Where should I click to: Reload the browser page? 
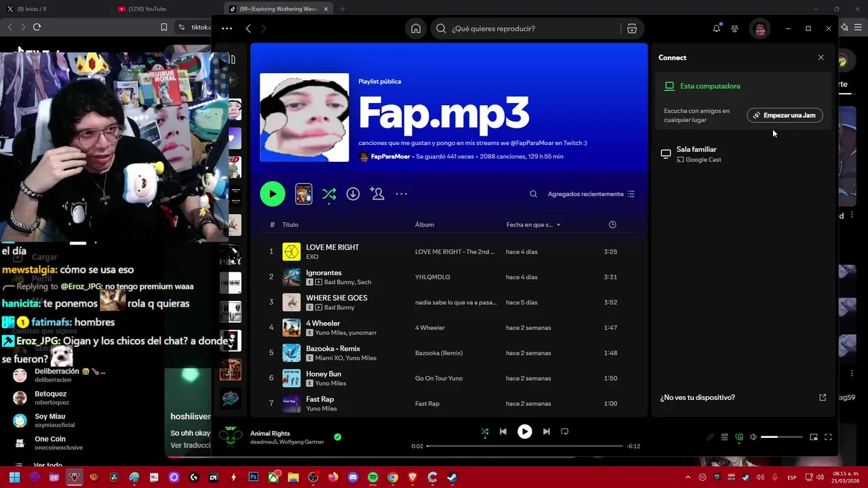[37, 27]
